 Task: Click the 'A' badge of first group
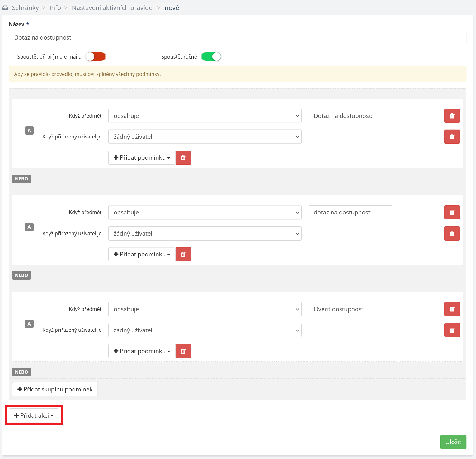coord(29,131)
